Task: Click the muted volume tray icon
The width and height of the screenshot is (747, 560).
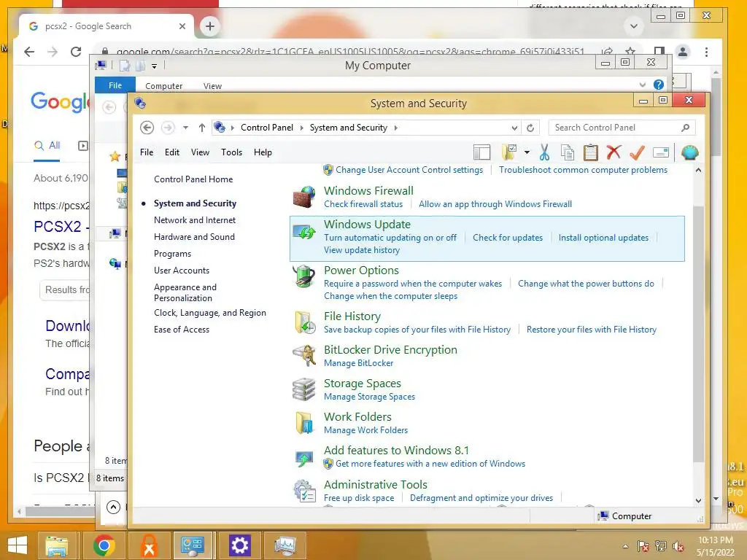Action: tap(678, 547)
